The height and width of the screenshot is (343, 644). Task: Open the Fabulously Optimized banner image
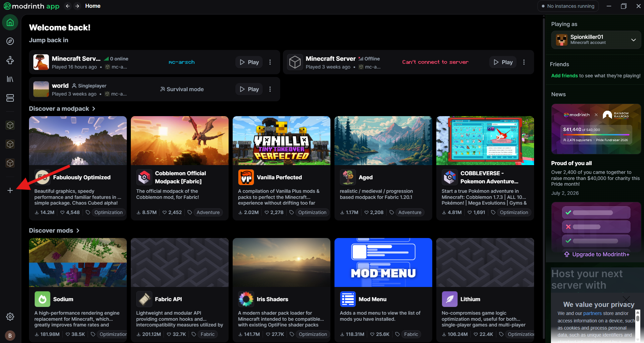[78, 141]
